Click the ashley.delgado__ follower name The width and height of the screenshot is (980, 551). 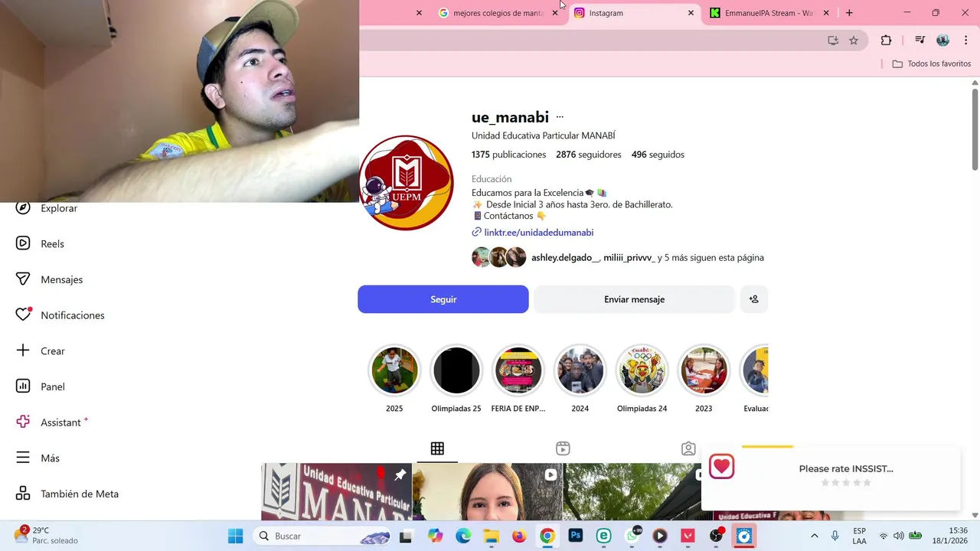[x=566, y=258]
